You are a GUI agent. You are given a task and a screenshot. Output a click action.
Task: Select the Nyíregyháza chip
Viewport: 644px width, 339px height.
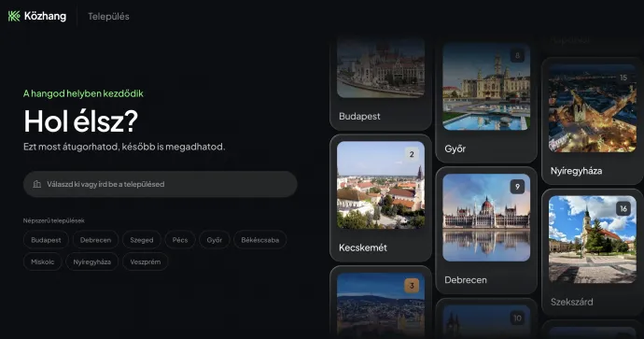92,261
